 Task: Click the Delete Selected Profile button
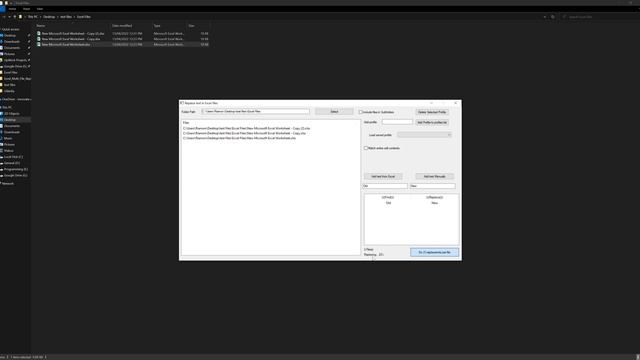click(x=432, y=112)
